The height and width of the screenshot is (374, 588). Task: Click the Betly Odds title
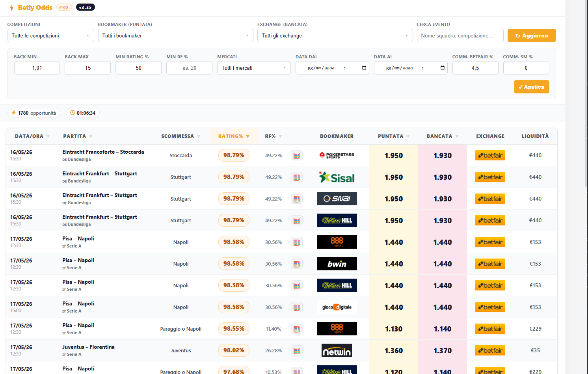[35, 7]
